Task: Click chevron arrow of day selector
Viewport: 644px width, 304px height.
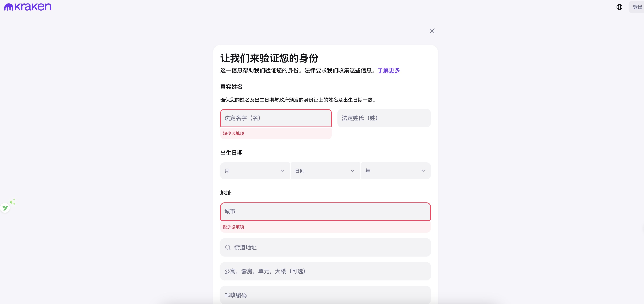Action: pyautogui.click(x=353, y=171)
